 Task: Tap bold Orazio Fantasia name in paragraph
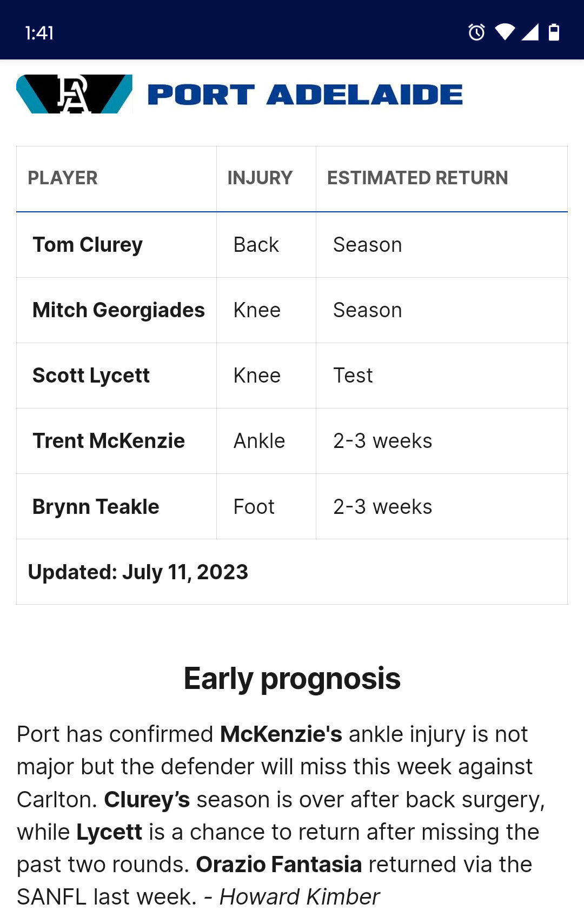click(x=278, y=865)
